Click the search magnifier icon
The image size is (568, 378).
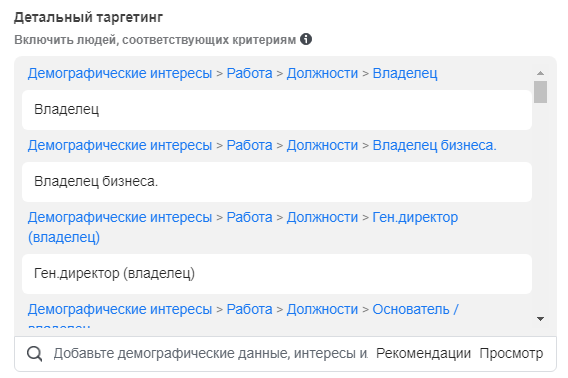(x=34, y=354)
